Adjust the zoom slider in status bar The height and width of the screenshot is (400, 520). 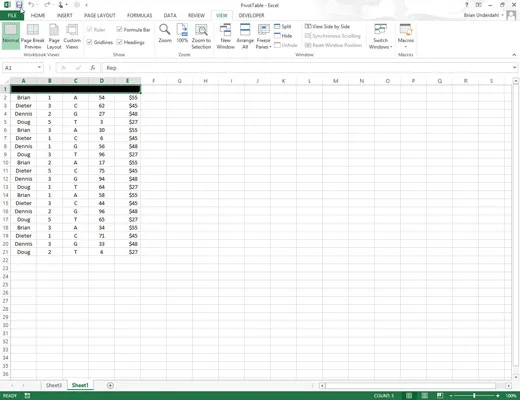474,396
